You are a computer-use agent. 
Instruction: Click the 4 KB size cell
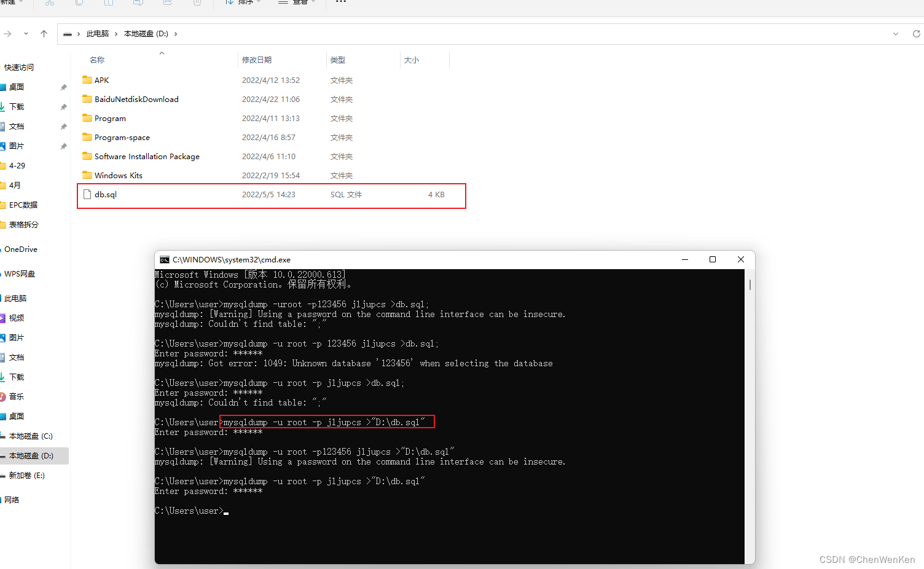click(436, 195)
